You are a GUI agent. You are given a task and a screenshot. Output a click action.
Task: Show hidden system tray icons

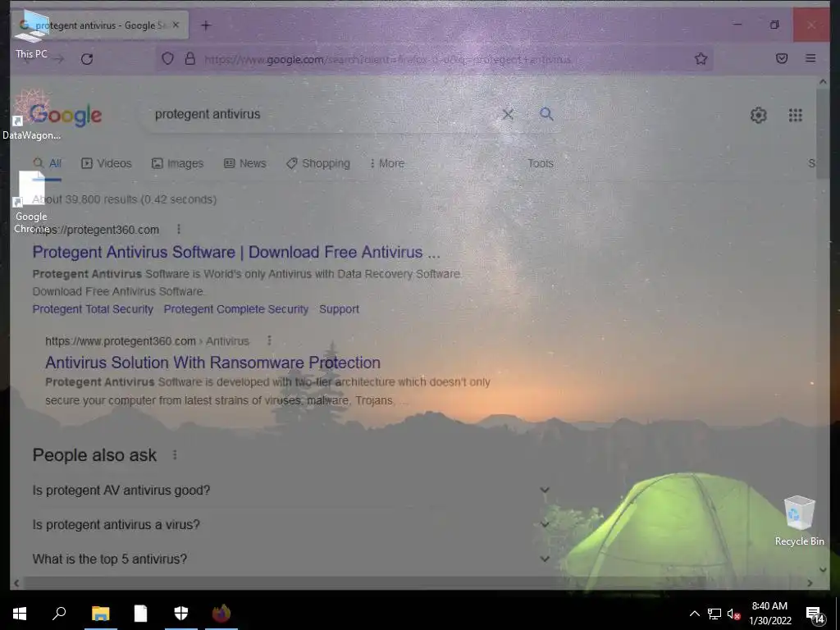click(694, 614)
